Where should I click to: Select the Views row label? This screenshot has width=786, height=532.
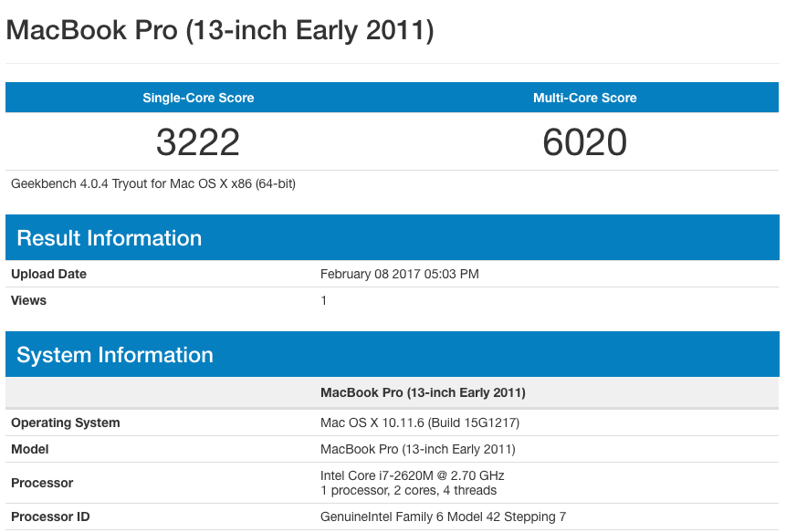[x=28, y=300]
